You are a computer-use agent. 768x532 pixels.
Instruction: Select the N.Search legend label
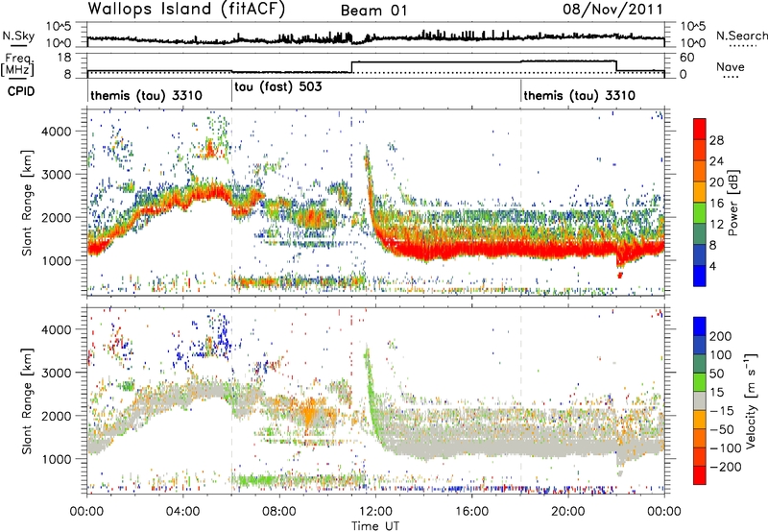click(x=741, y=36)
